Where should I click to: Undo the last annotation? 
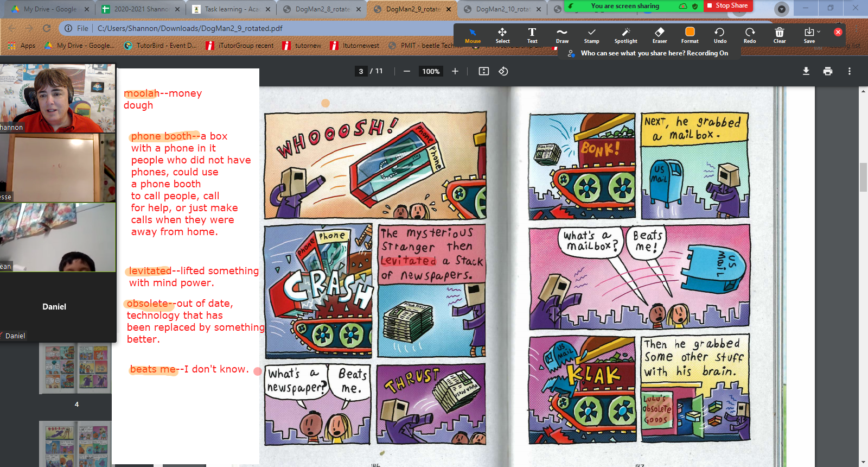(720, 36)
